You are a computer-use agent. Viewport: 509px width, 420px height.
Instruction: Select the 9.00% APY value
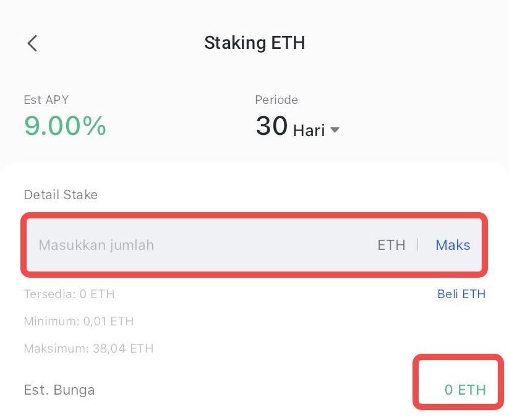64,126
